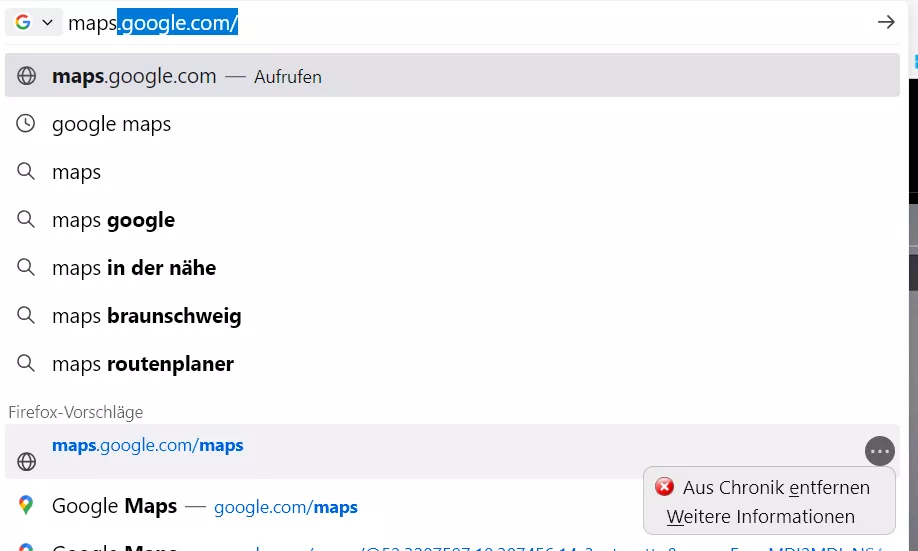Viewport: 918px width, 551px height.
Task: Click "Aus Chronik entfernen" menu entry
Action: point(776,488)
